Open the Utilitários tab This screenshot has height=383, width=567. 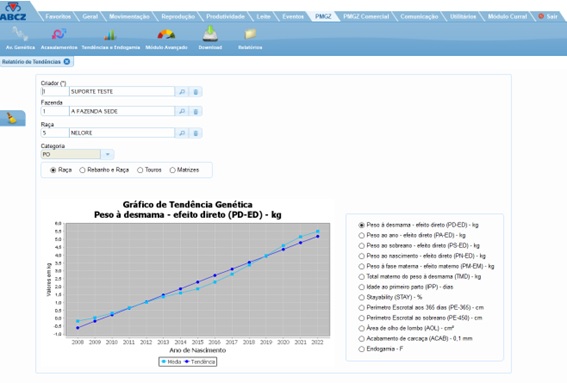(x=463, y=16)
